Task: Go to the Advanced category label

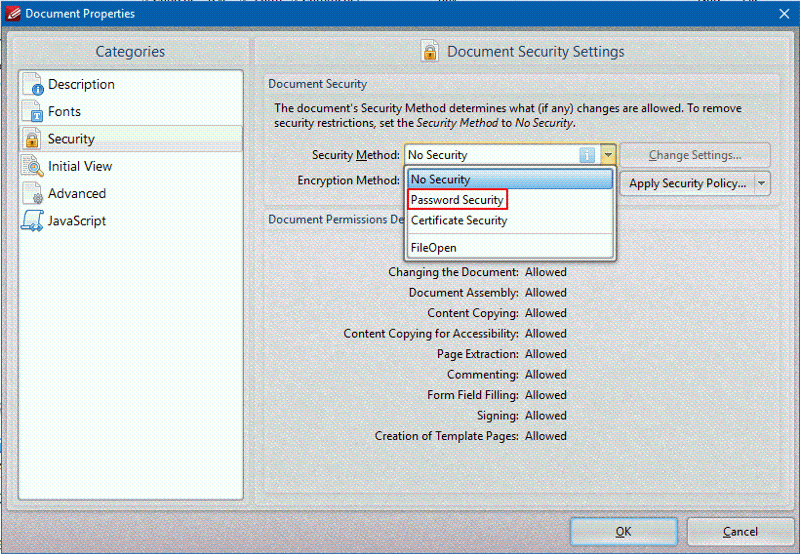Action: 77,193
